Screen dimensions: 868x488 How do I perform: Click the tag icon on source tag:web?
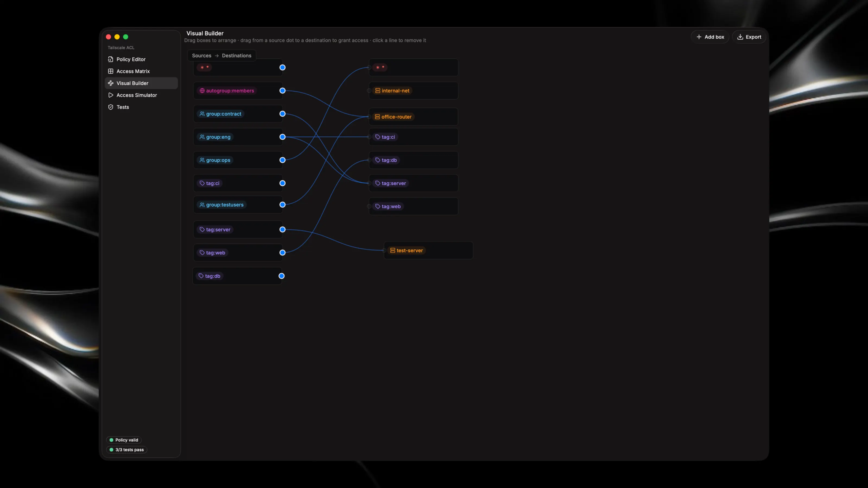202,253
